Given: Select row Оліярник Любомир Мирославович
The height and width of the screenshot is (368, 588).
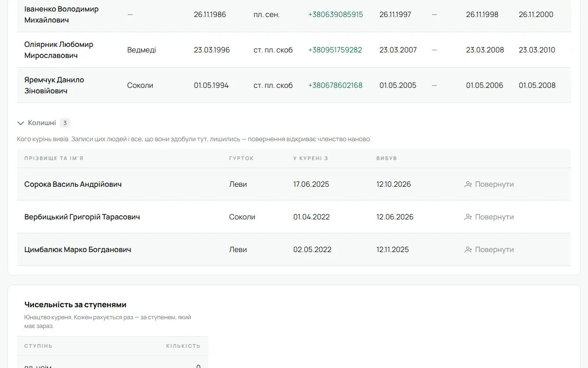Looking at the screenshot, I should (294, 50).
